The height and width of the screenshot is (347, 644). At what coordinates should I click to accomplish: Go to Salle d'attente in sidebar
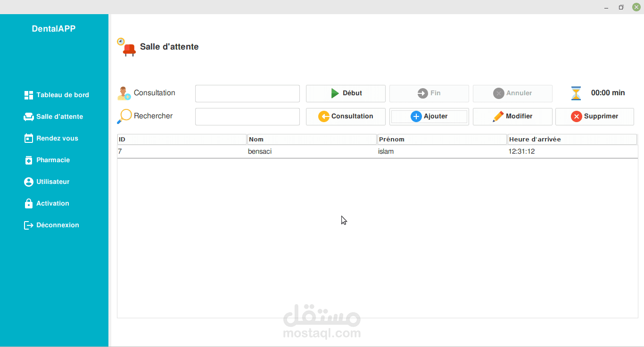click(x=53, y=117)
